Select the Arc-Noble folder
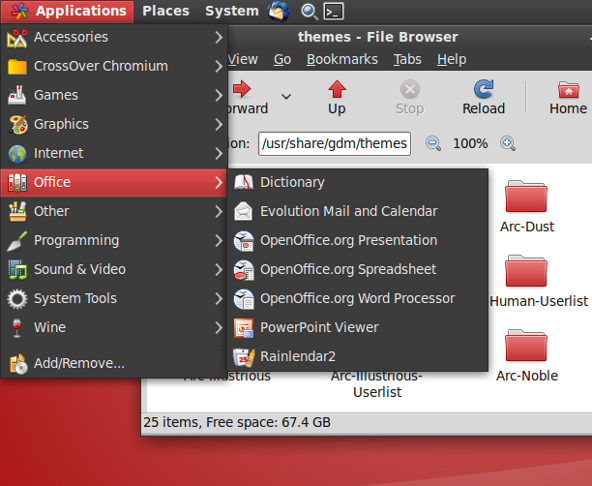Viewport: 592px width, 486px height. click(527, 356)
